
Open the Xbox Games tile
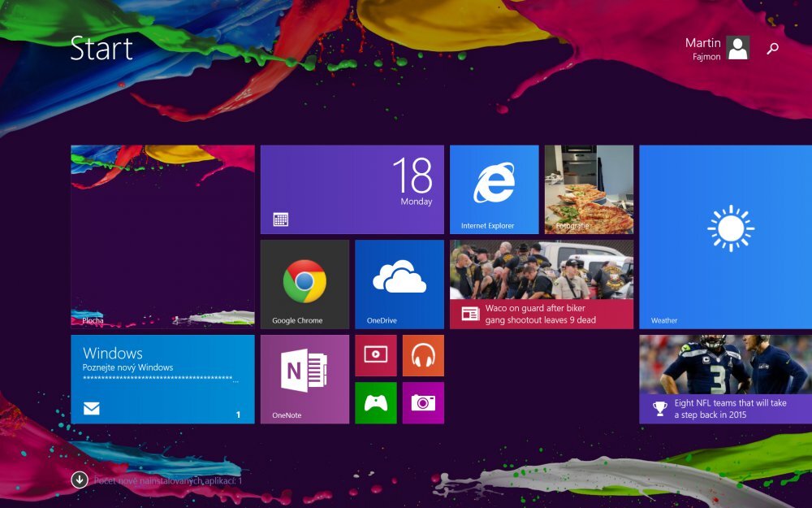coord(375,403)
